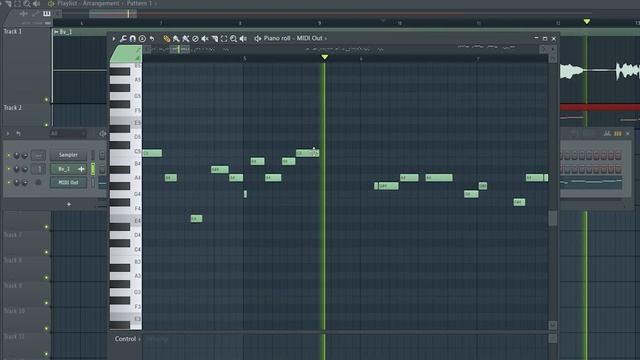Click the Playlist window icon beside title
The height and width of the screenshot is (360, 640).
coord(51,4)
